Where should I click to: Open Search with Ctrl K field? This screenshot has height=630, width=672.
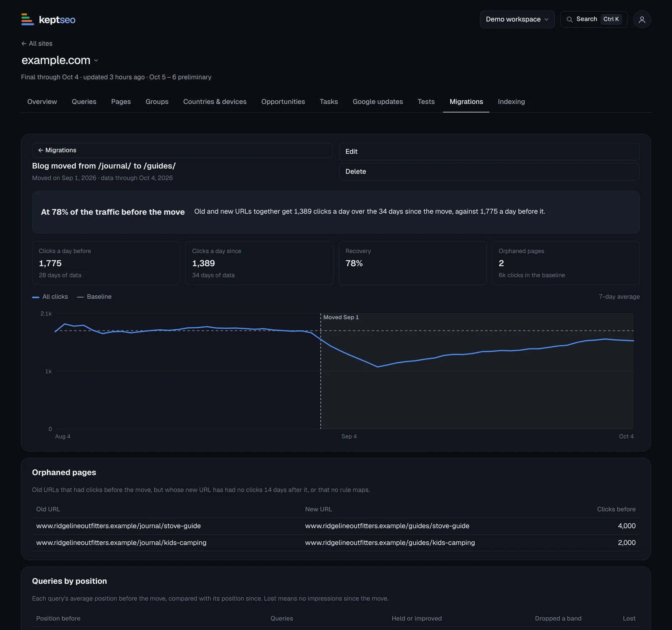pos(594,19)
